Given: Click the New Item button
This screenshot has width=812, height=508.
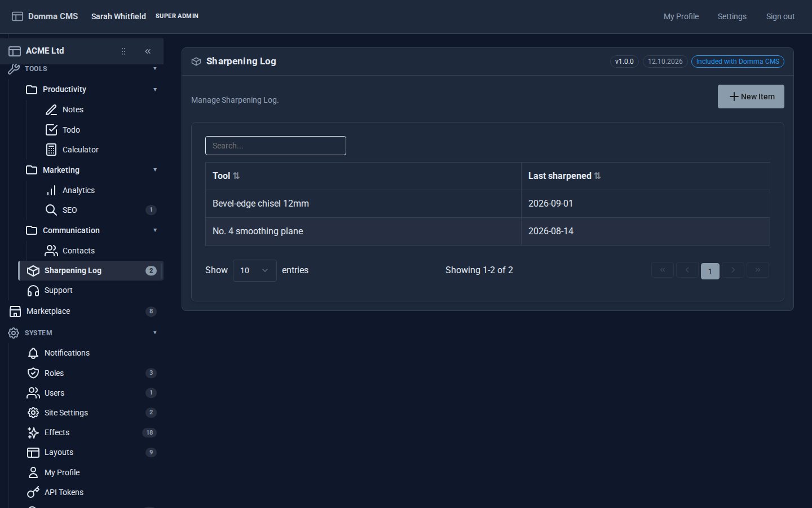Looking at the screenshot, I should tap(751, 97).
